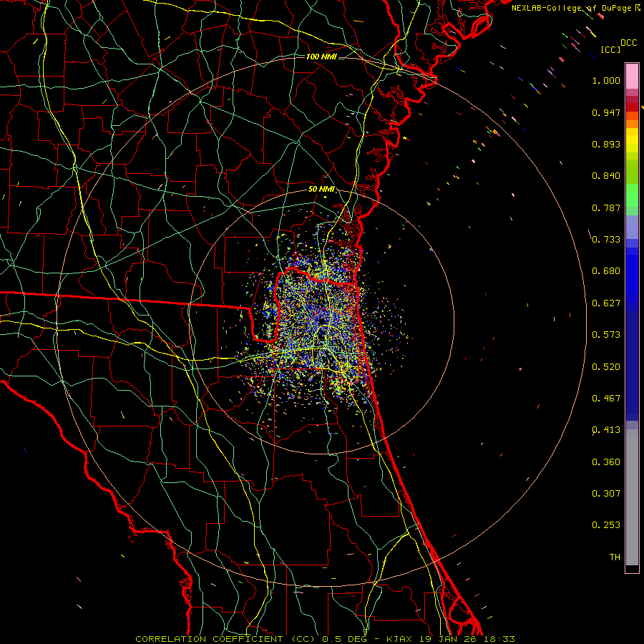Select the 0.627 legend value

point(606,303)
